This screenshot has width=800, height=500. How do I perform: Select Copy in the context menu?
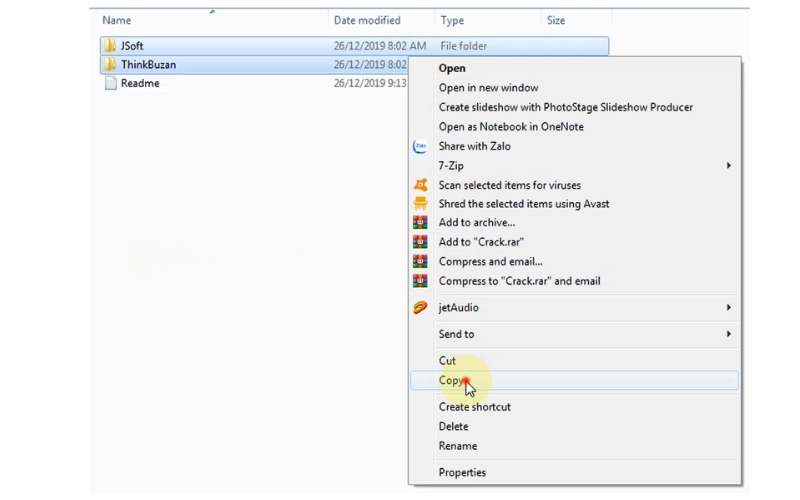click(574, 381)
